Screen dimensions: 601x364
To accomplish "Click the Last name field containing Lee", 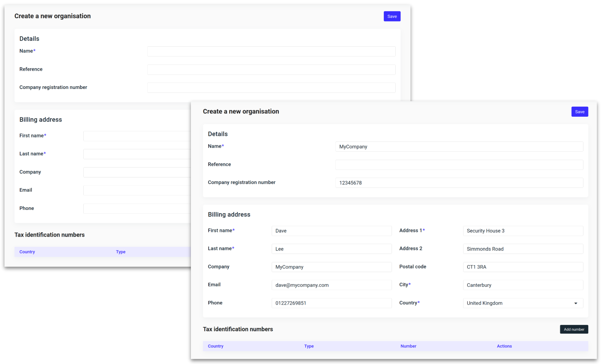I will 332,249.
